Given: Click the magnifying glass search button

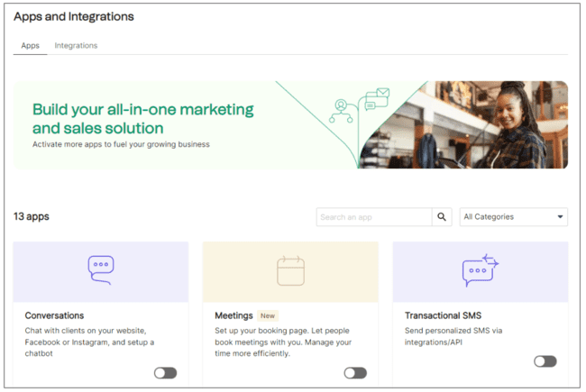Looking at the screenshot, I should click(x=442, y=217).
